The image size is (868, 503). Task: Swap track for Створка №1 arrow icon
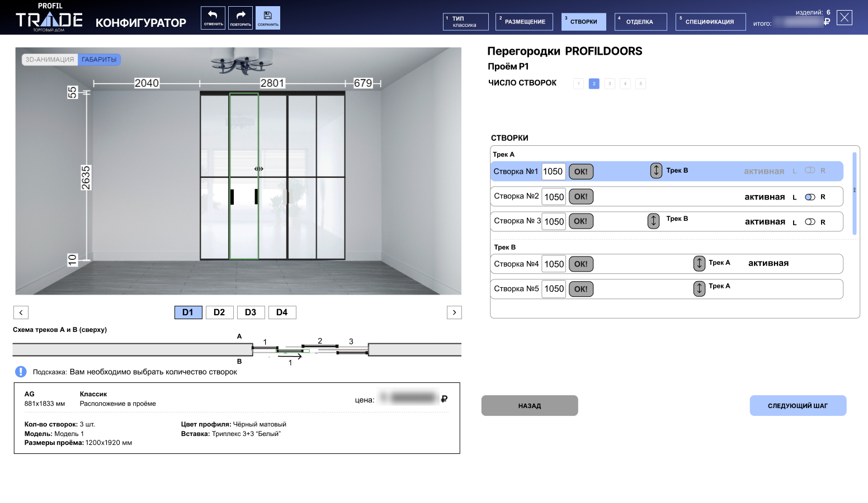coord(656,170)
